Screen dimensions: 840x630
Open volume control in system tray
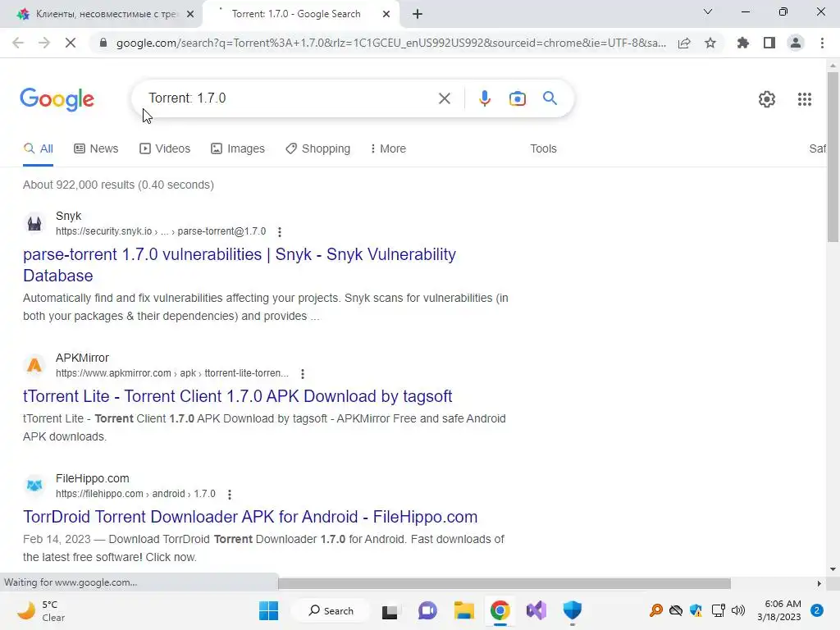tap(738, 610)
